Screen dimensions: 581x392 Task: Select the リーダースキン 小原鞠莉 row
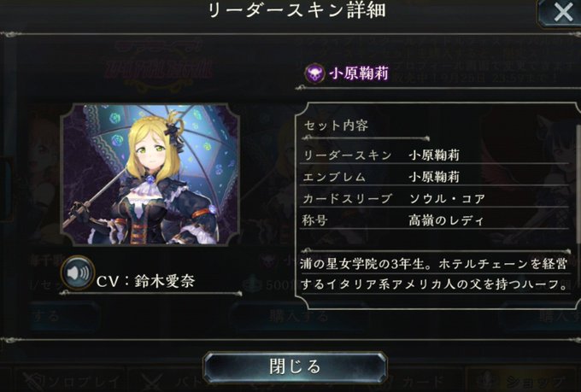436,155
